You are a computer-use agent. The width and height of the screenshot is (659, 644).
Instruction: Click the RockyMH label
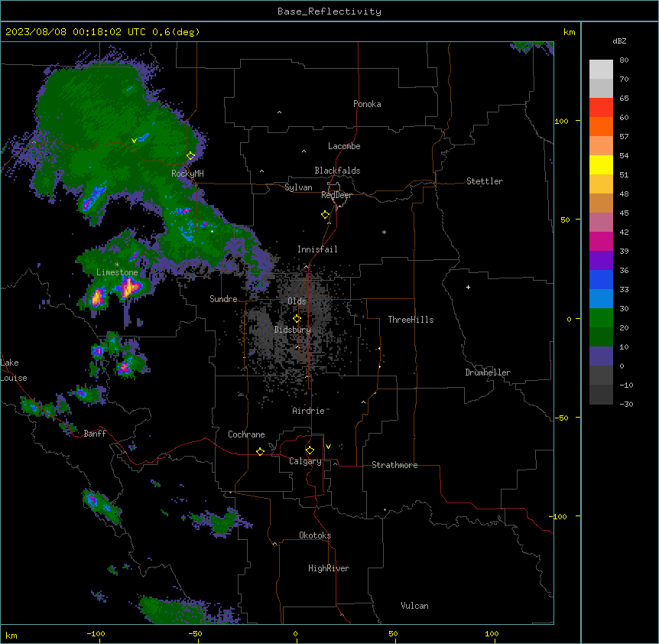[187, 174]
